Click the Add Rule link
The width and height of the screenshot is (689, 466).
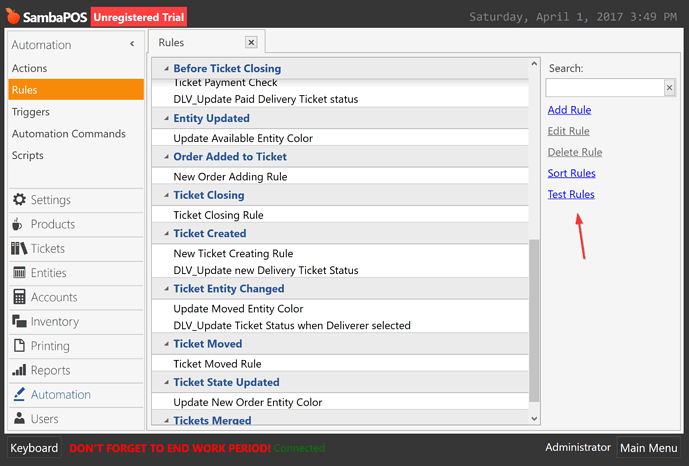tap(569, 110)
